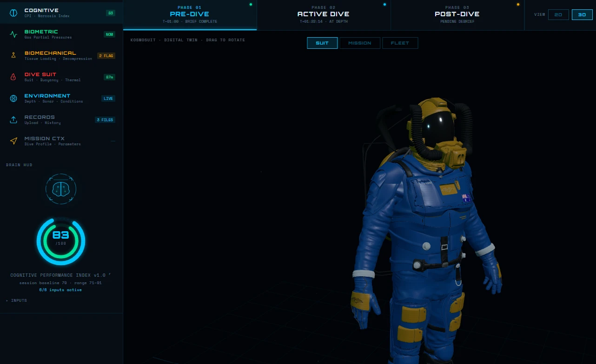Screen dimensions: 596x364
Task: Click the Records upload icon
Action: pyautogui.click(x=13, y=120)
